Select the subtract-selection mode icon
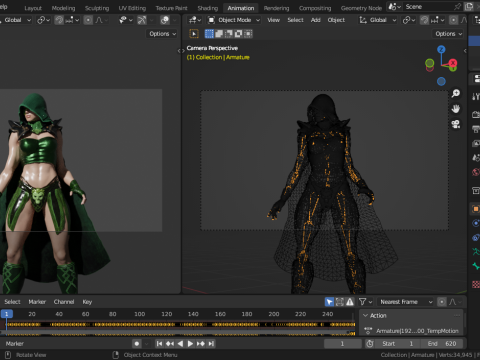 (x=229, y=34)
